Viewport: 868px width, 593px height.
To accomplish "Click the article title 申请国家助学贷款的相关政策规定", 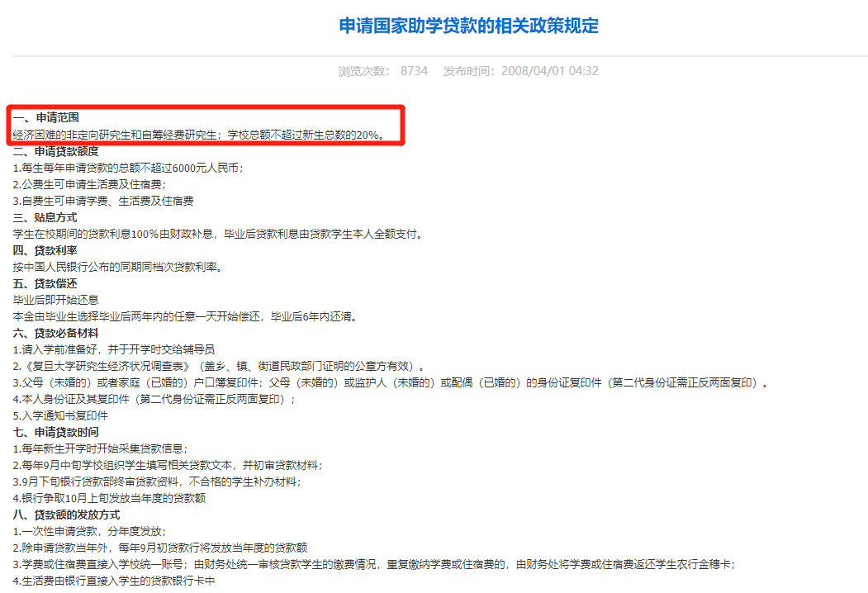I will pos(468,26).
